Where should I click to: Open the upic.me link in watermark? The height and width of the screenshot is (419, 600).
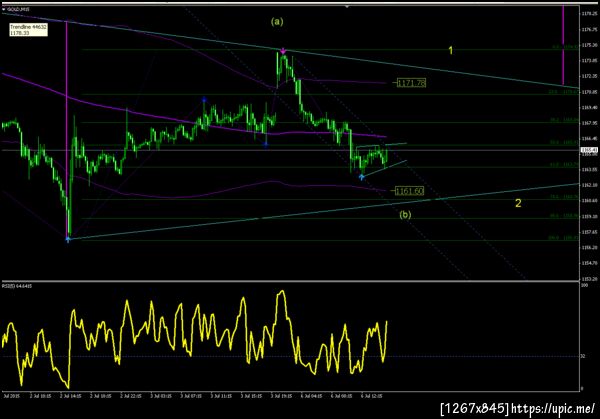[x=553, y=408]
